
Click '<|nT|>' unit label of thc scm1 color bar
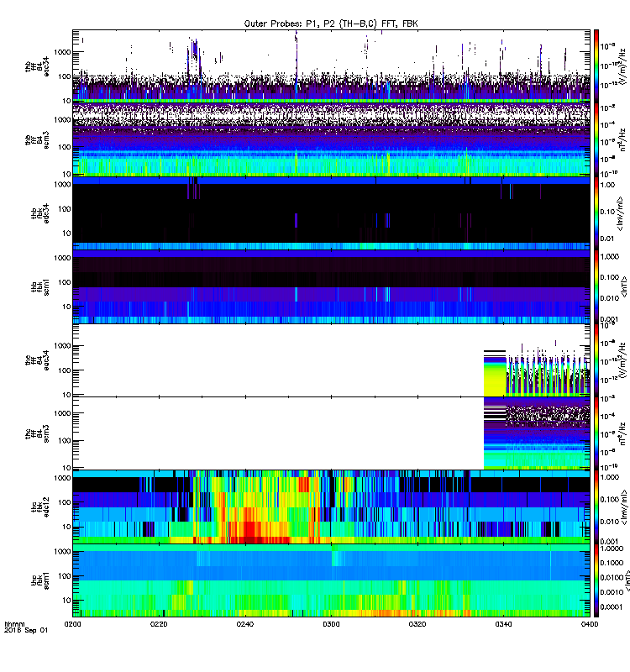click(x=627, y=580)
